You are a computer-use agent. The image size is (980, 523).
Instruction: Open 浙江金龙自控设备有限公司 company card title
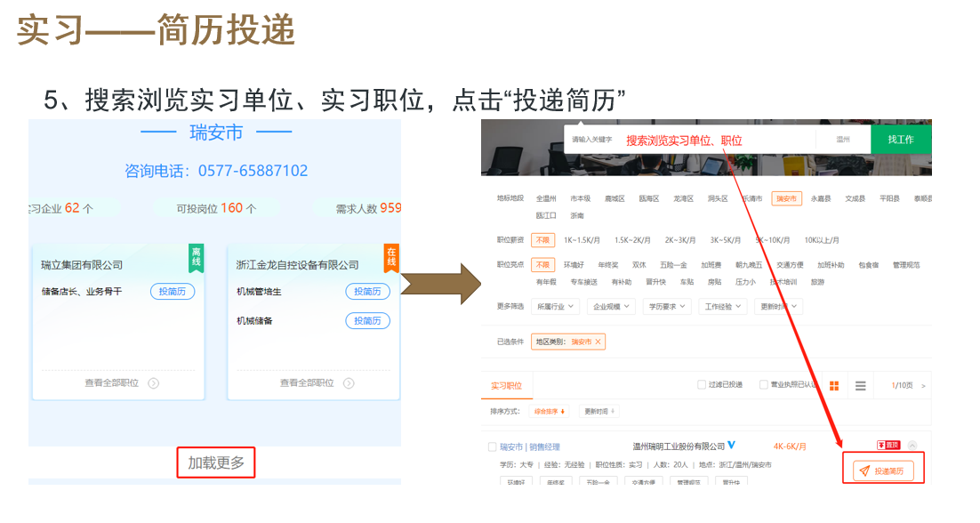[x=298, y=265]
